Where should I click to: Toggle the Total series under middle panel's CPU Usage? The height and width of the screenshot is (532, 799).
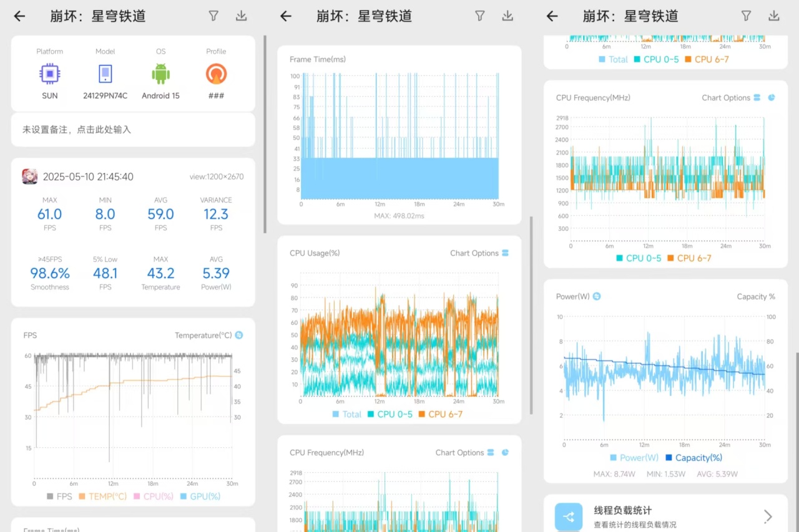point(346,414)
